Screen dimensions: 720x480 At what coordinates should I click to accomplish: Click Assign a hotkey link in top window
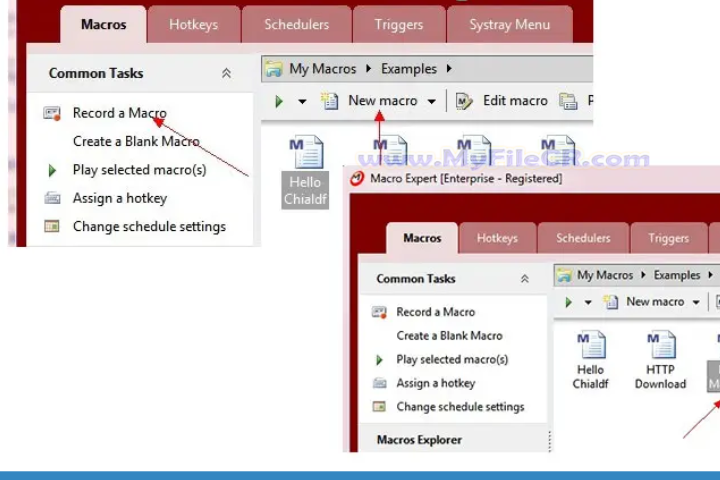coord(120,198)
